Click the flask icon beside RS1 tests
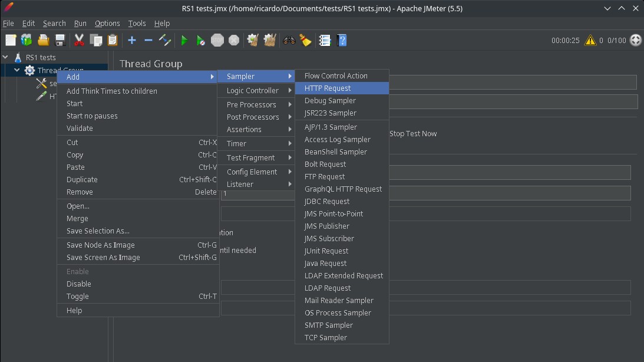 pyautogui.click(x=18, y=57)
